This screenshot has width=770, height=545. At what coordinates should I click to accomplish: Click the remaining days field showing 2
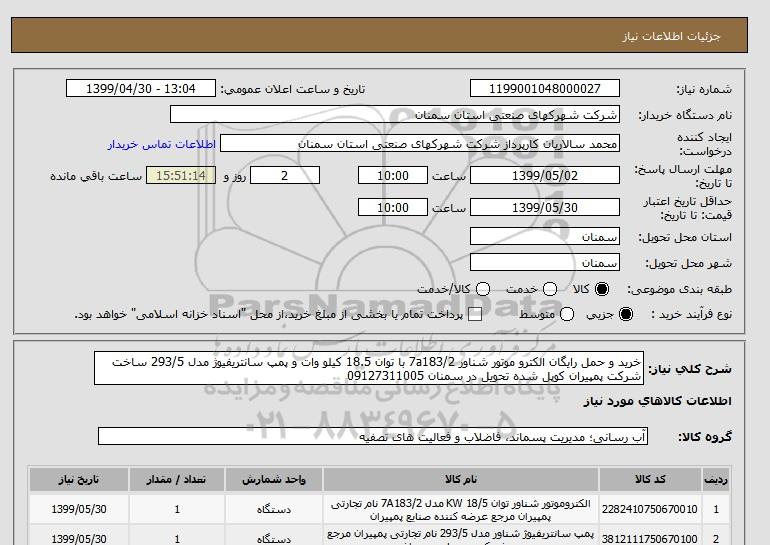tap(285, 175)
